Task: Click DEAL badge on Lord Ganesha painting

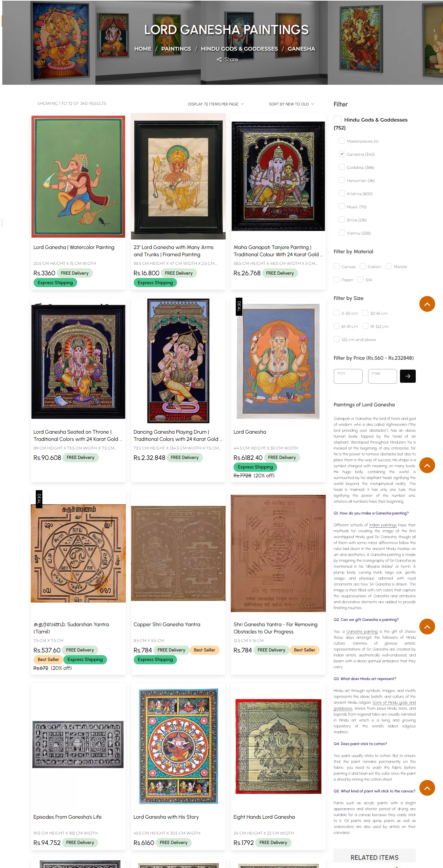Action: pyautogui.click(x=239, y=306)
